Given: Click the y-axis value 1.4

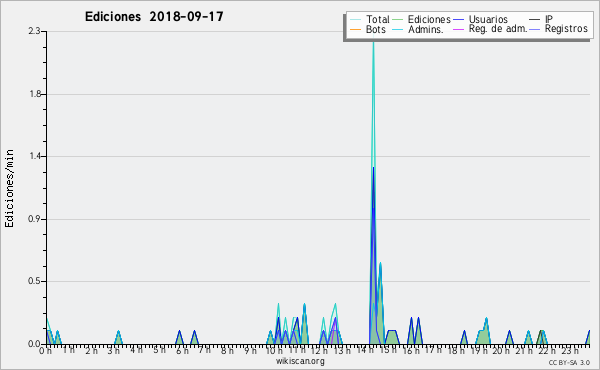Looking at the screenshot, I should tap(35, 156).
